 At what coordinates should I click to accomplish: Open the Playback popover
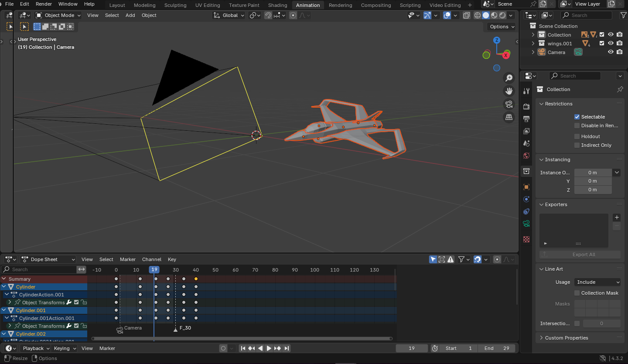[x=36, y=348]
